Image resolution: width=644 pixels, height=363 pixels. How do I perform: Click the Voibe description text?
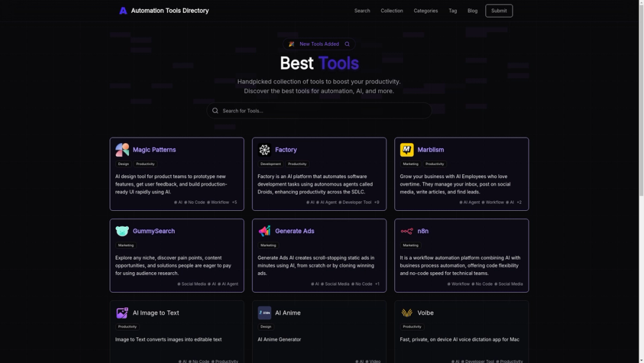[x=460, y=340]
